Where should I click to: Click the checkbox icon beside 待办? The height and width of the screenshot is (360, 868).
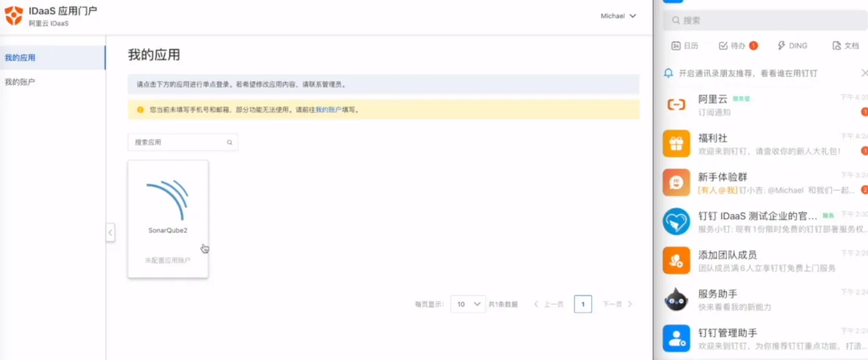point(723,46)
